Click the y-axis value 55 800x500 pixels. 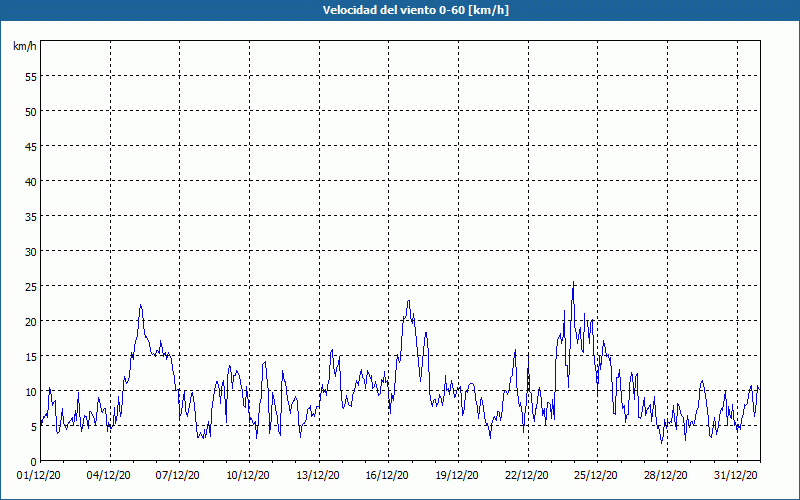tap(31, 77)
